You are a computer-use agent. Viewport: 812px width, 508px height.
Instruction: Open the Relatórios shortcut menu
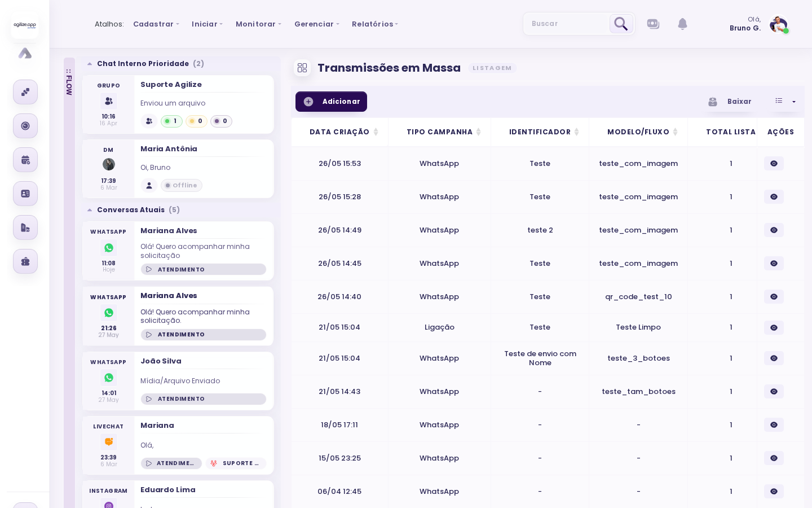[375, 24]
